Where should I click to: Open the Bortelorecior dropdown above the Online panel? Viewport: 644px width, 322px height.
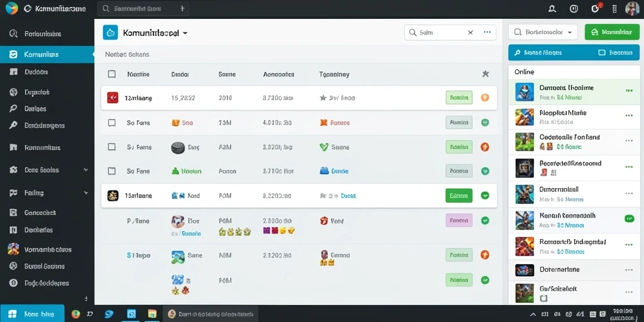[543, 31]
